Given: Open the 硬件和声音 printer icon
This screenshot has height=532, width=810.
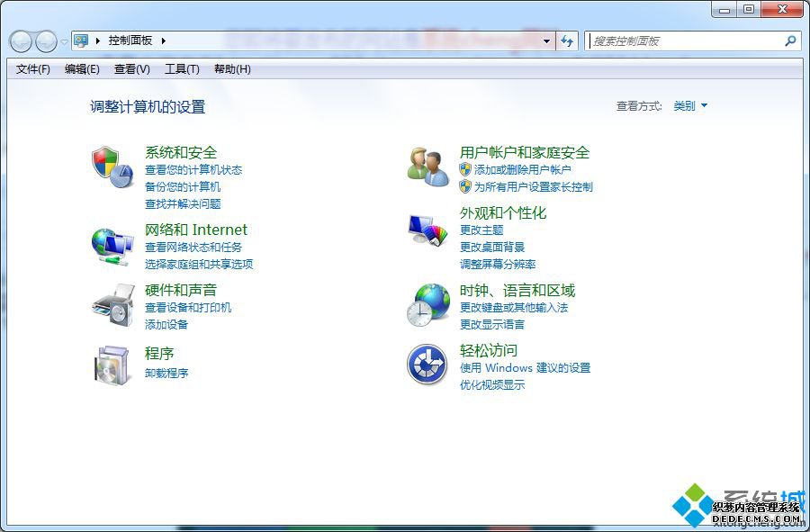Looking at the screenshot, I should [x=113, y=306].
